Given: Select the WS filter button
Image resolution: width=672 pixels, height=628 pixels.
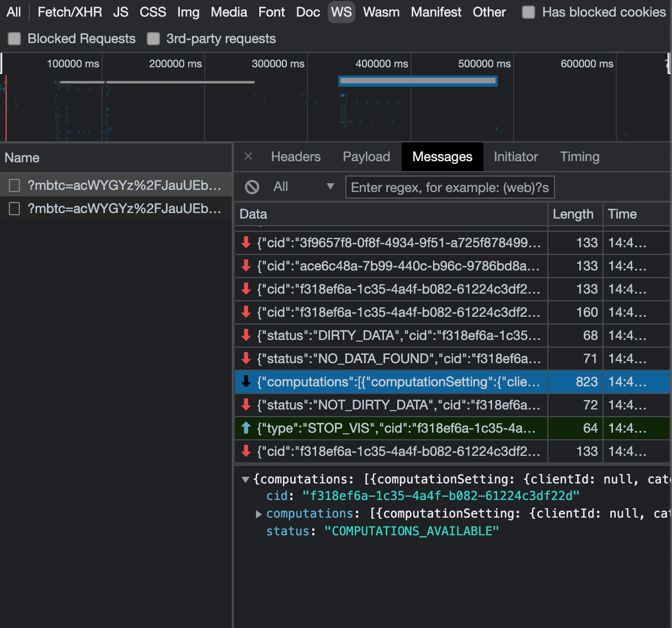Looking at the screenshot, I should (x=341, y=12).
